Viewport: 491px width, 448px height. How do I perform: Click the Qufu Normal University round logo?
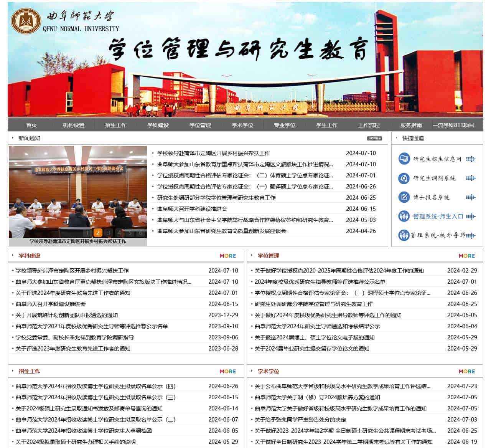[x=26, y=21]
